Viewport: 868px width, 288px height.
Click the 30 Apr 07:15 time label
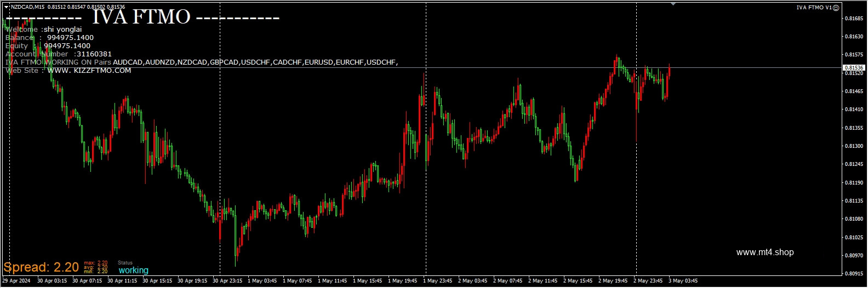(x=87, y=281)
